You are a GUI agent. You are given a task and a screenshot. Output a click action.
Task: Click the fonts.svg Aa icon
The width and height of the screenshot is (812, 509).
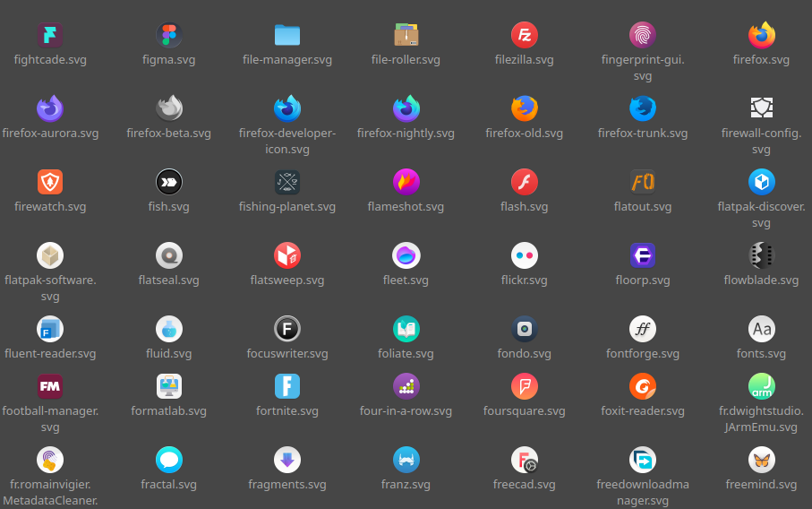point(761,329)
